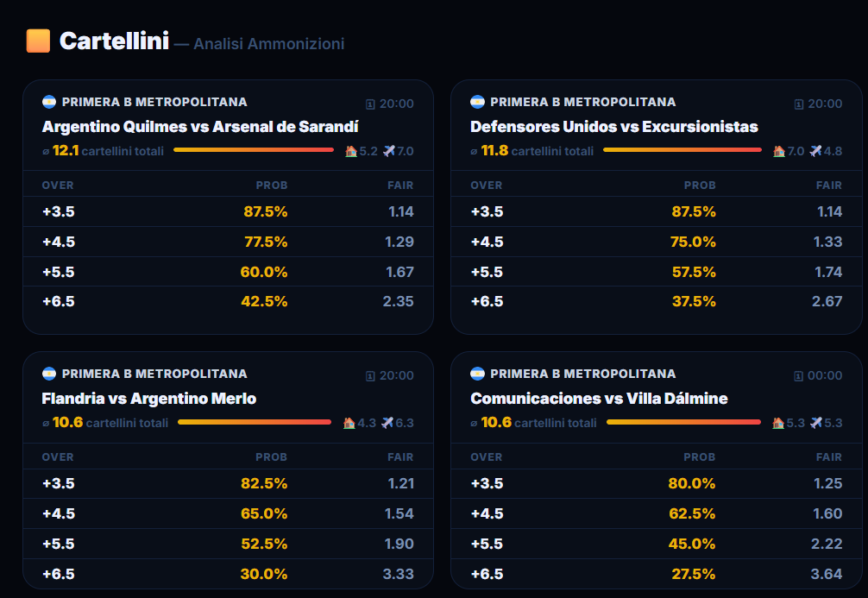
Task: Open Comunicaciones vs Villa Dálmine match
Action: pyautogui.click(x=599, y=399)
